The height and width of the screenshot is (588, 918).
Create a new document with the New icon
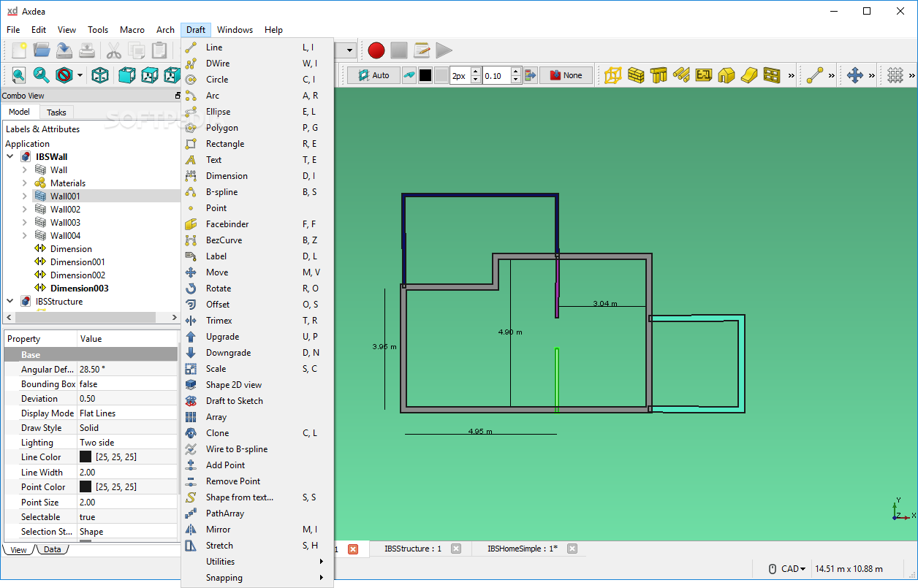point(19,50)
